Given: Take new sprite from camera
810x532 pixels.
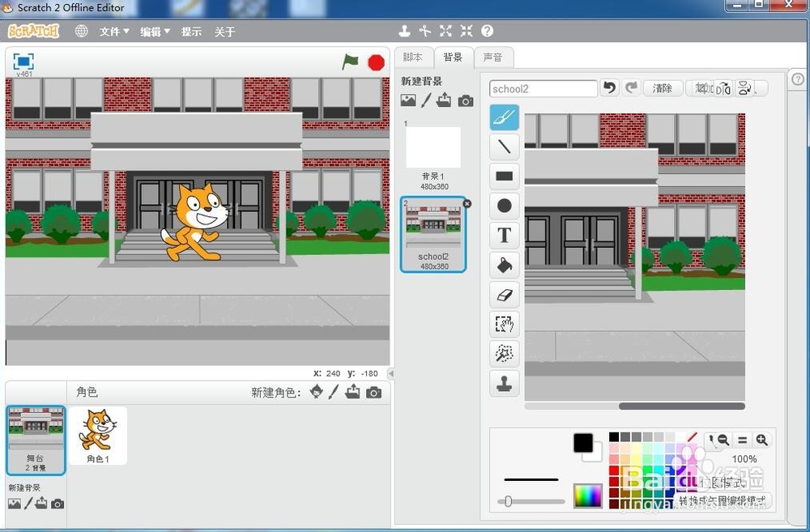Looking at the screenshot, I should point(374,393).
